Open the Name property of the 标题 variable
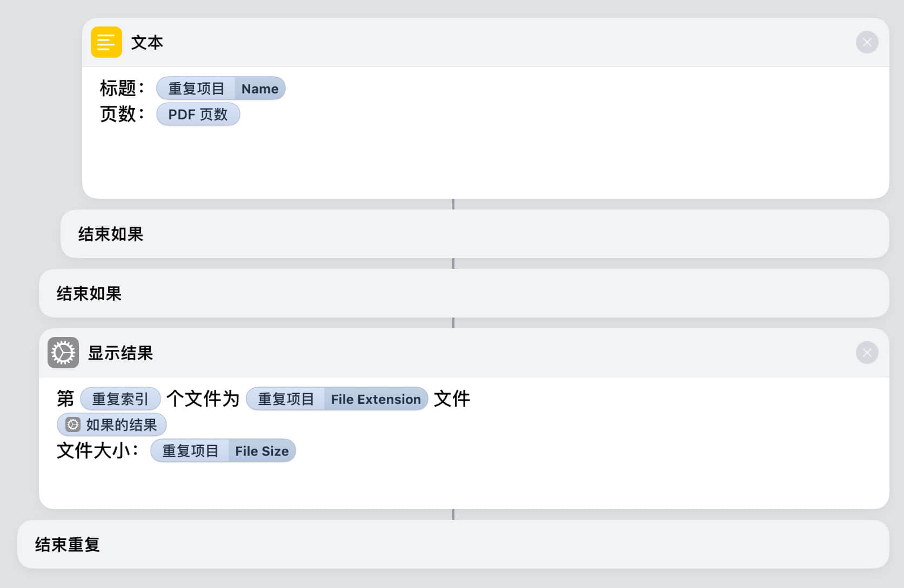904x588 pixels. click(x=260, y=89)
